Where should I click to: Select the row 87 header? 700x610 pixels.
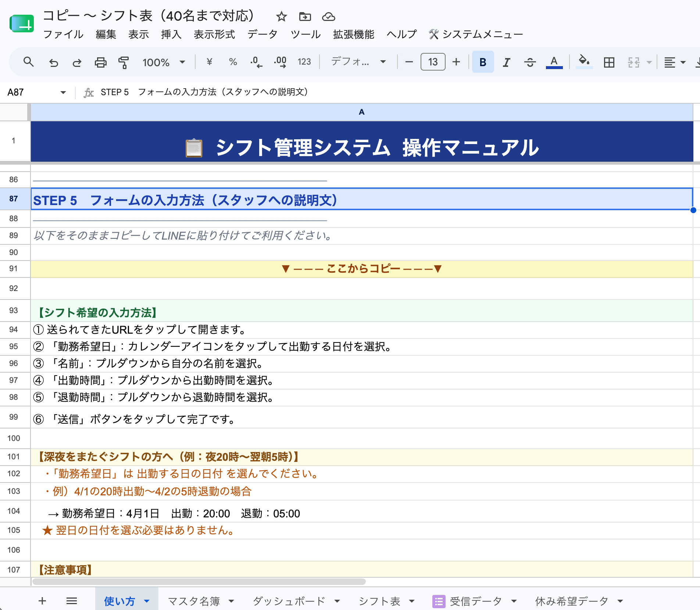(x=14, y=199)
